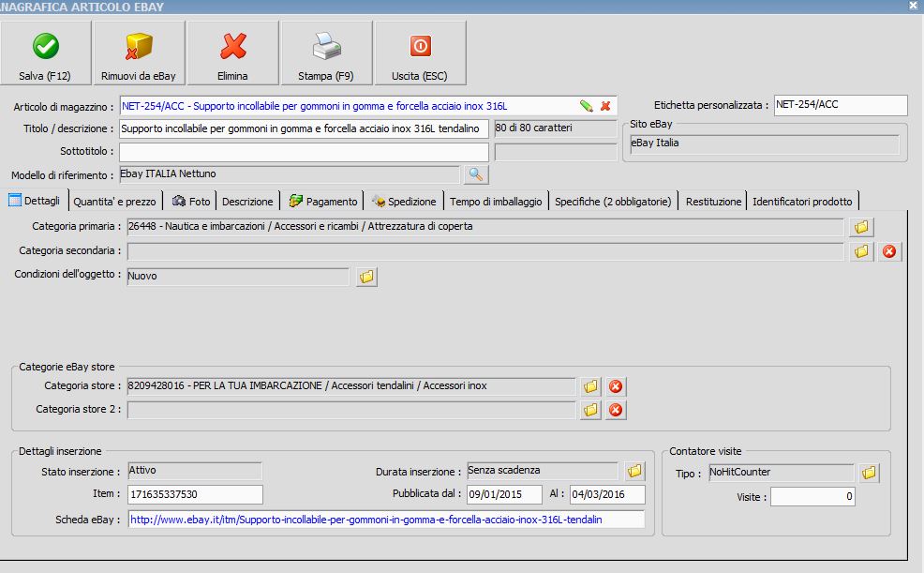
Task: Click the empty Sottotitolo field
Action: pos(304,152)
